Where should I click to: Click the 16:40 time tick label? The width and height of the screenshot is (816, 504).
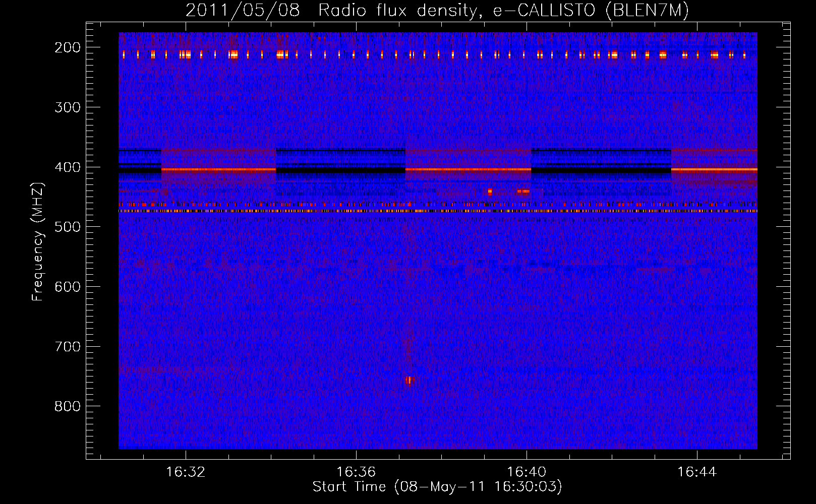pos(527,472)
